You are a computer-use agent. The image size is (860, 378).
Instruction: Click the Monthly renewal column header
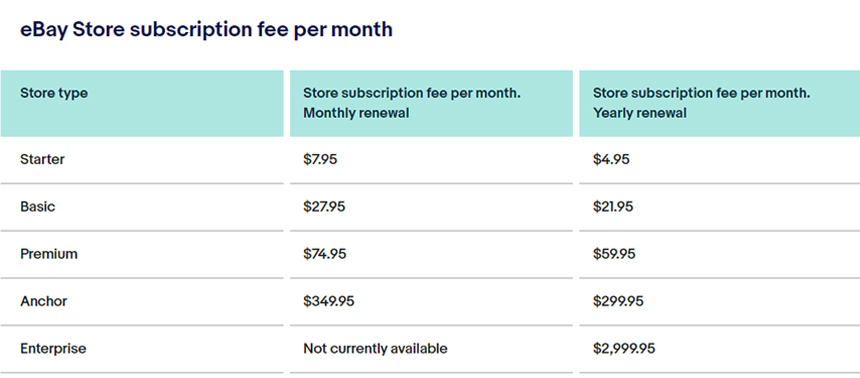(431, 103)
